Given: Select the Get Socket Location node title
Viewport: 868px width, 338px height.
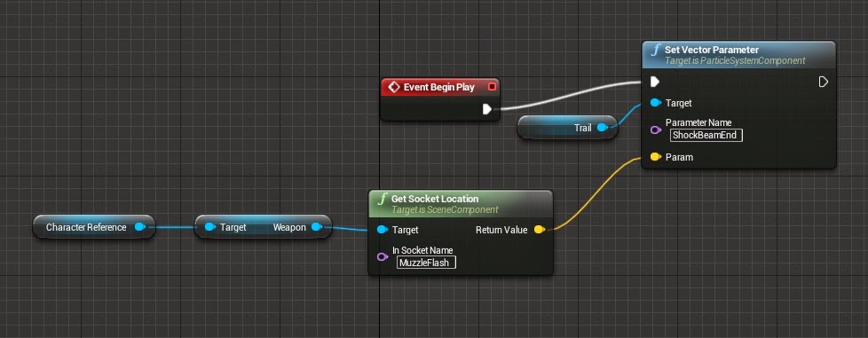Looking at the screenshot, I should point(435,199).
